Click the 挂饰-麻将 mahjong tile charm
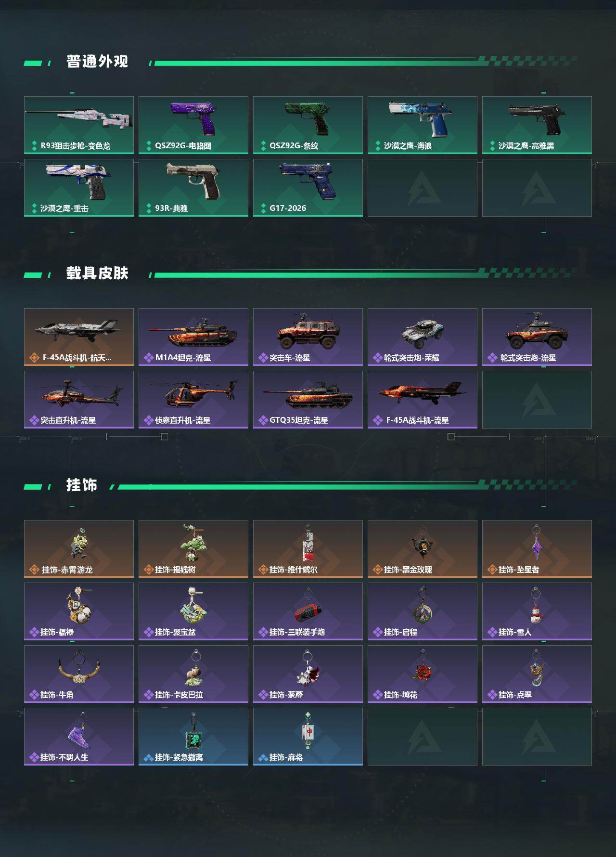Screen dimensions: 616x857 pos(308,737)
